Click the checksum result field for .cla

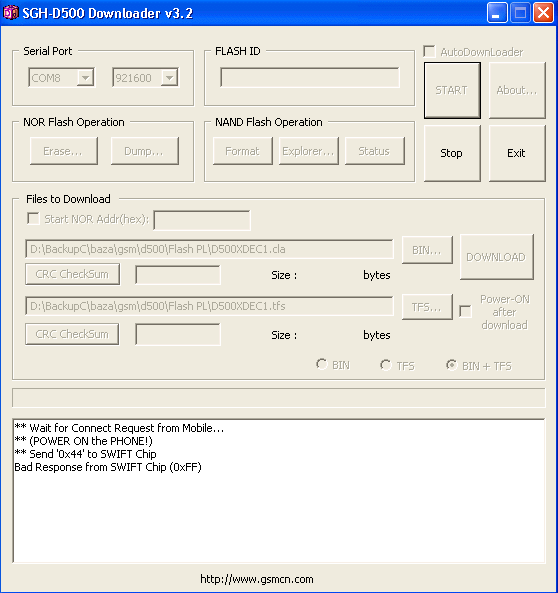click(178, 275)
